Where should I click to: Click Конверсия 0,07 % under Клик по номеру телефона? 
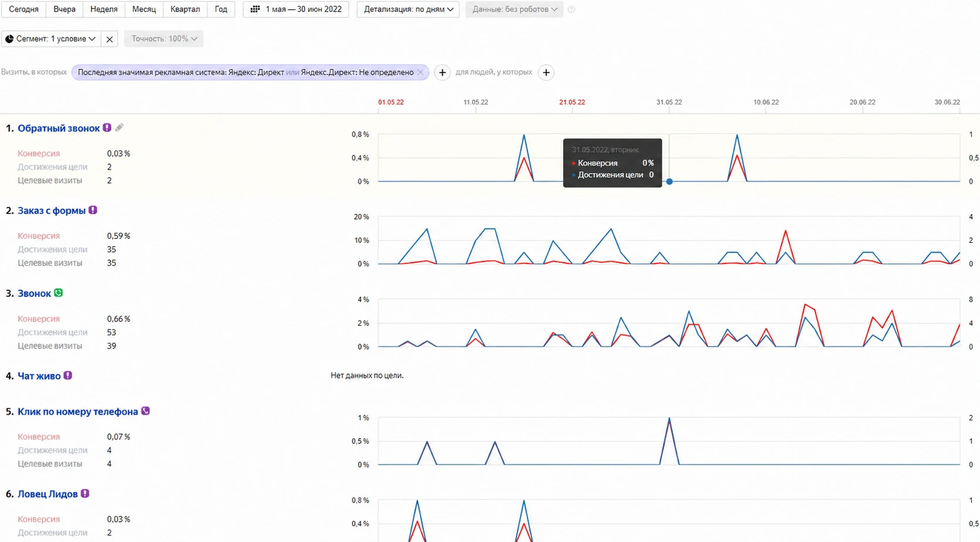coord(118,436)
